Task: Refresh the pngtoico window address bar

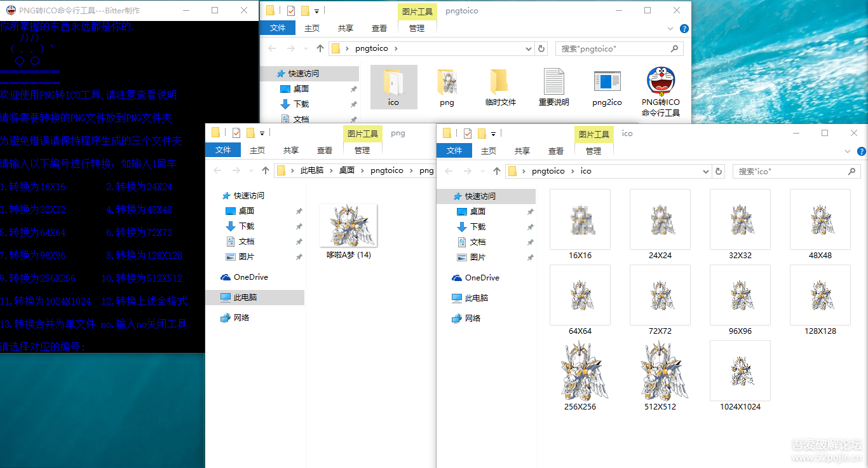Action: [x=541, y=48]
